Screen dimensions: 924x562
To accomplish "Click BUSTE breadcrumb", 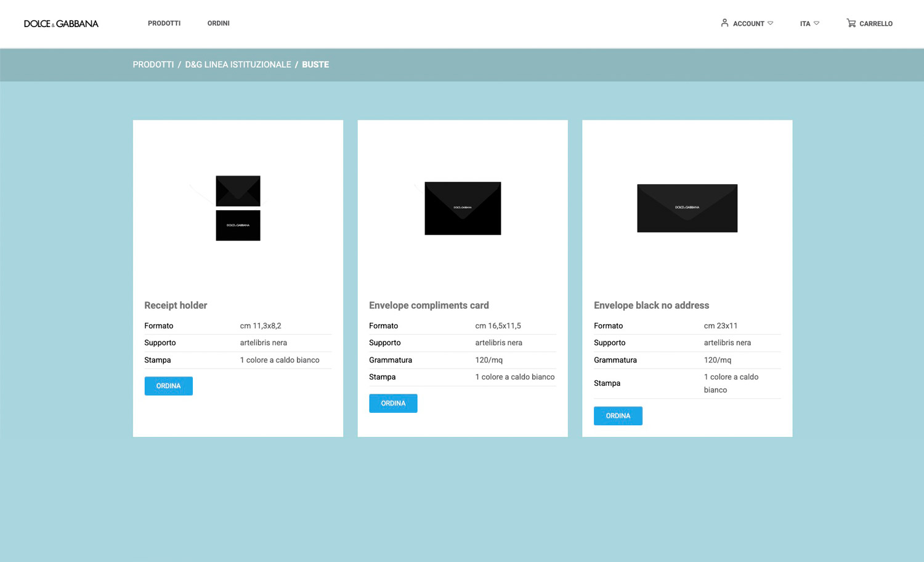I will tap(315, 65).
